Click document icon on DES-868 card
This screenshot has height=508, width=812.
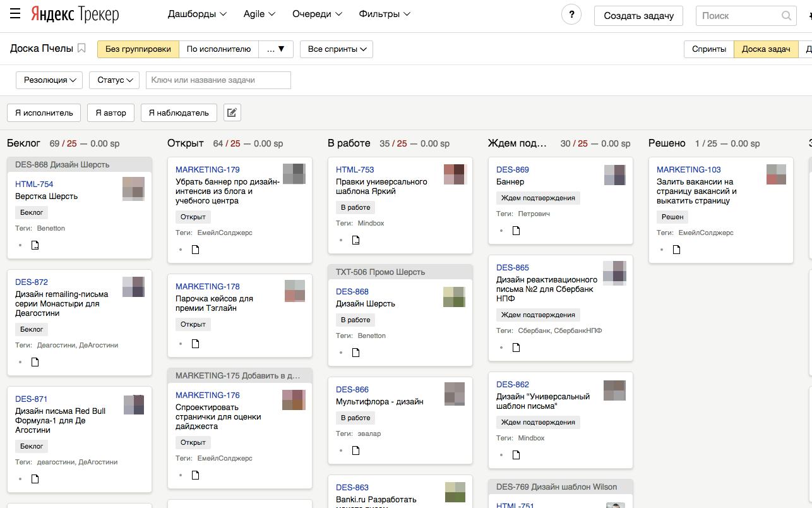coord(356,353)
